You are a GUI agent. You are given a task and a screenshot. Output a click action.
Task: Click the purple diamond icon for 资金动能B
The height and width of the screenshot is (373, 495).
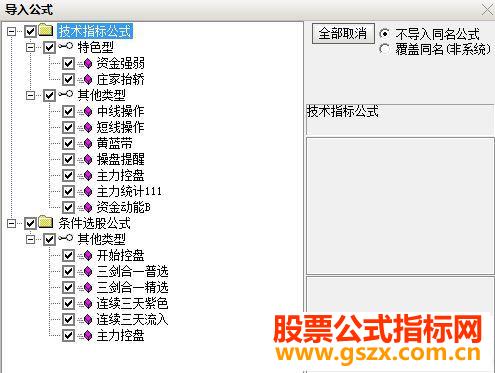tap(88, 207)
